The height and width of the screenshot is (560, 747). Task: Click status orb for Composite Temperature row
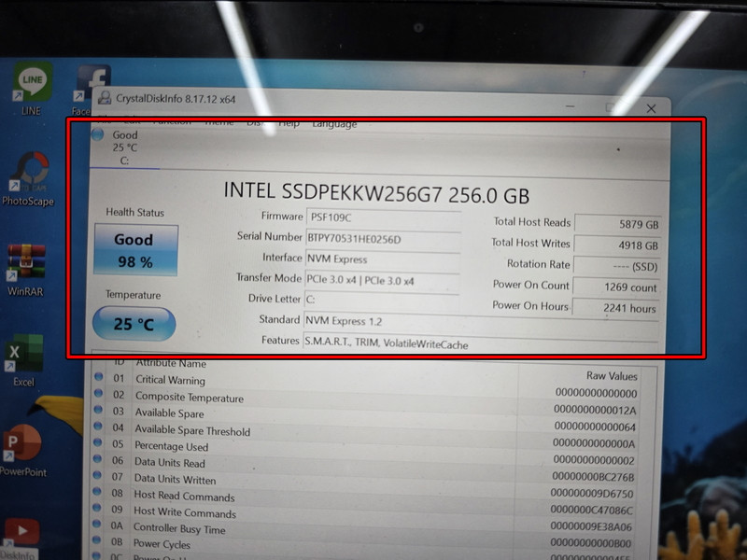(99, 393)
